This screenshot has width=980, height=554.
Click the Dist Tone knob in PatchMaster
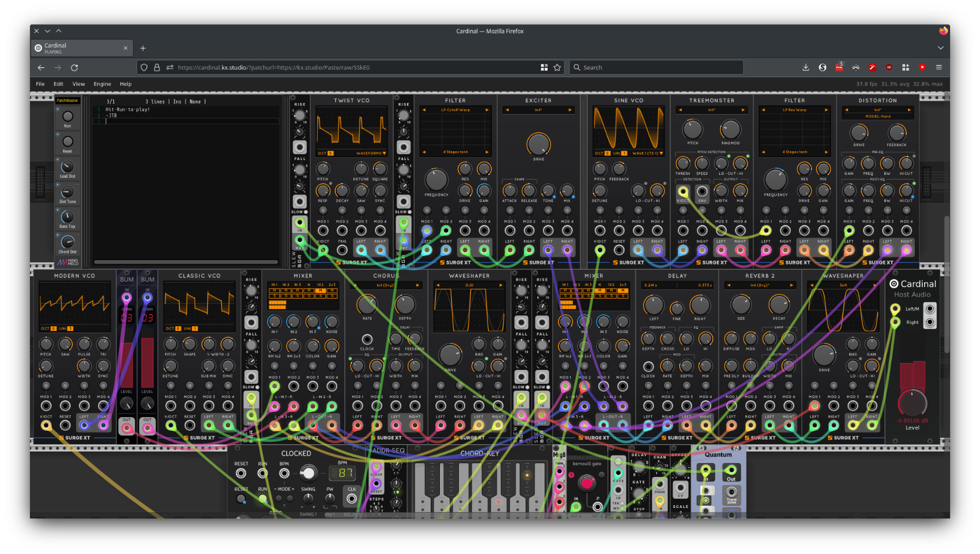[67, 192]
